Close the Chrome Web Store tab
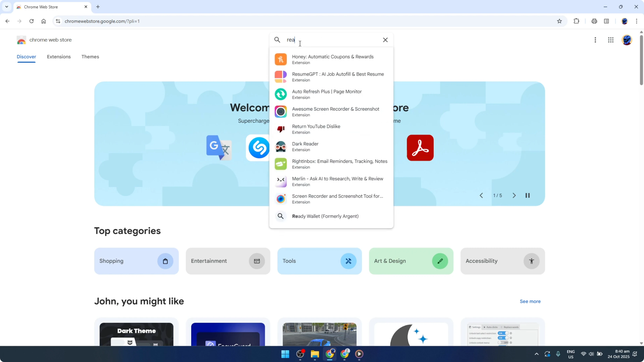The height and width of the screenshot is (362, 644). click(86, 7)
